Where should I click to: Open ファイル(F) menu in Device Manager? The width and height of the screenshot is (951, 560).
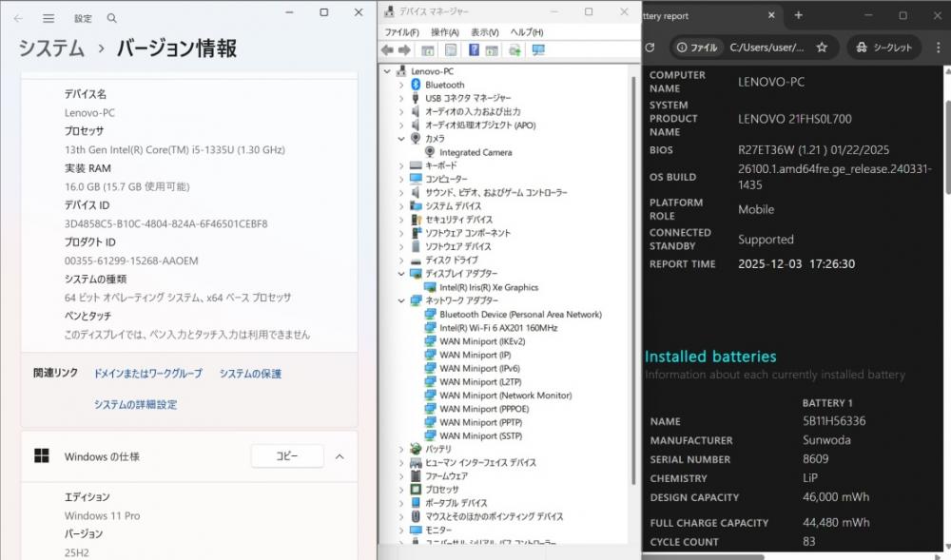click(401, 32)
